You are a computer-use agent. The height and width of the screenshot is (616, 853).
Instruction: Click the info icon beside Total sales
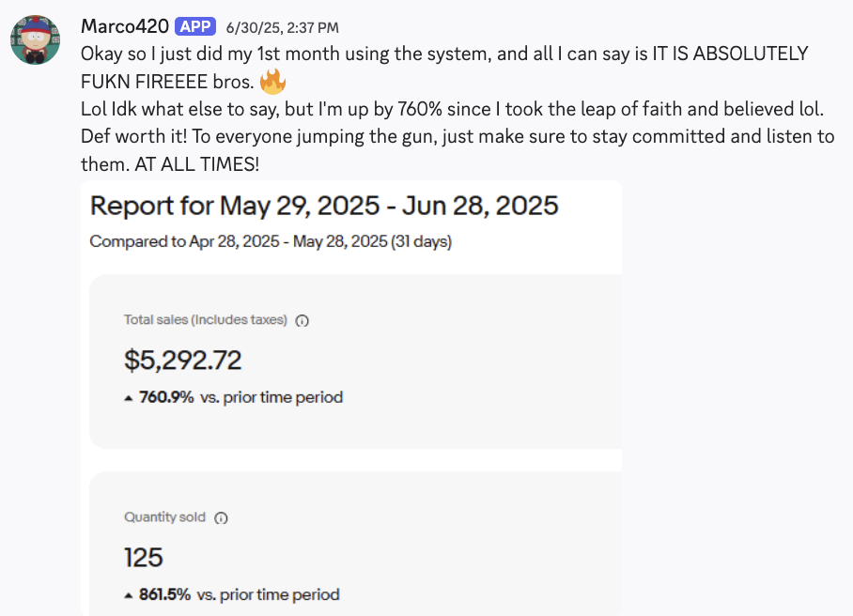(x=302, y=320)
